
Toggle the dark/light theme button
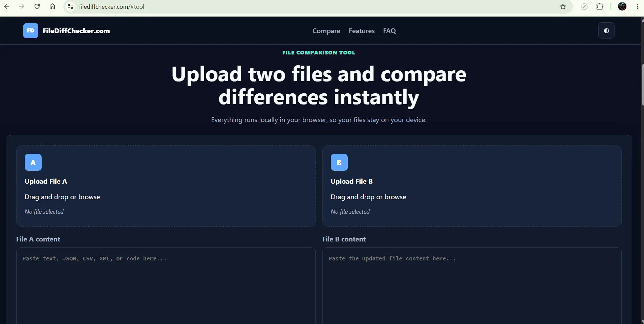606,31
